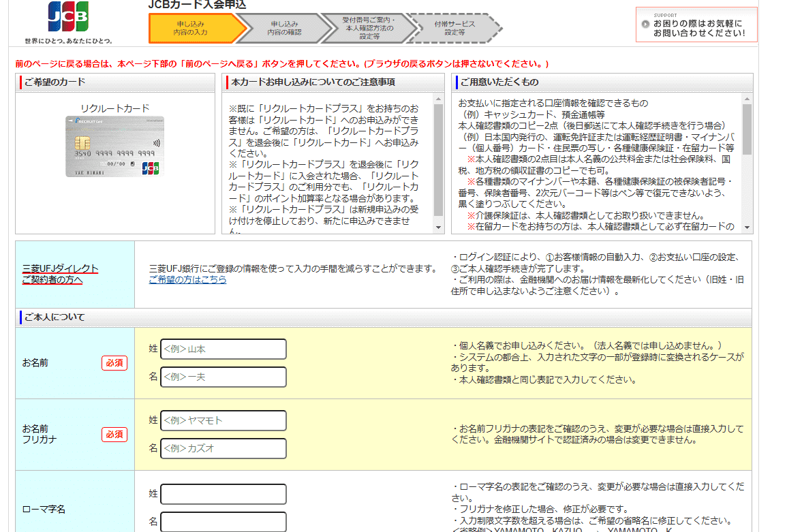
Task: Click the down scroll arrow in ご用意いただくもの box
Action: 748,228
